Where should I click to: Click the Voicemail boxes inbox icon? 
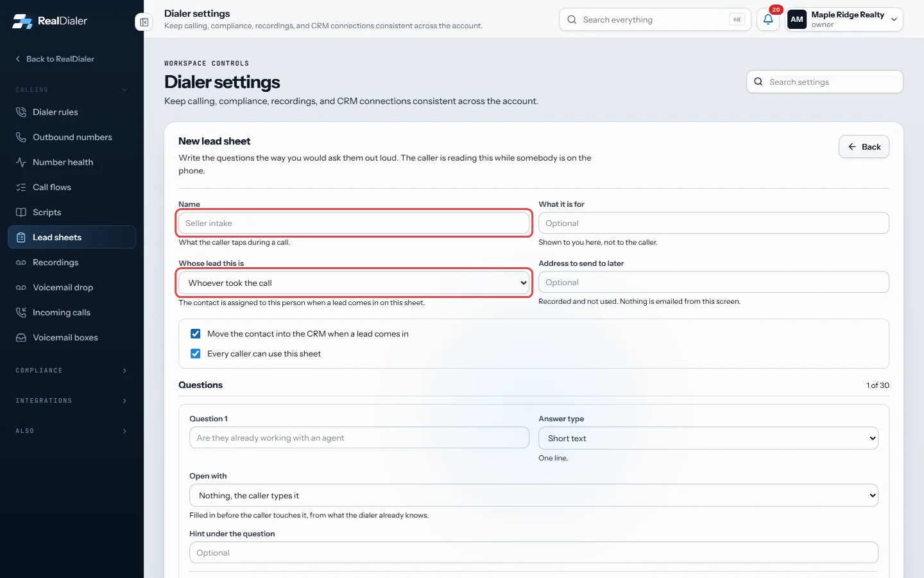(21, 337)
